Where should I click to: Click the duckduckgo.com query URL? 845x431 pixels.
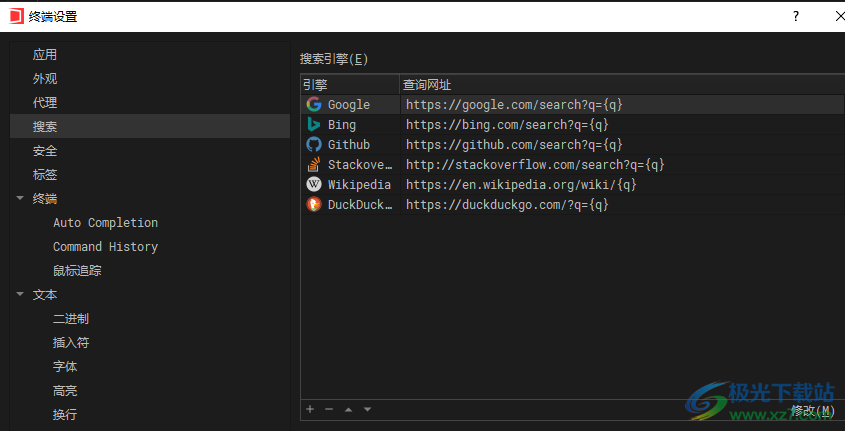(507, 204)
